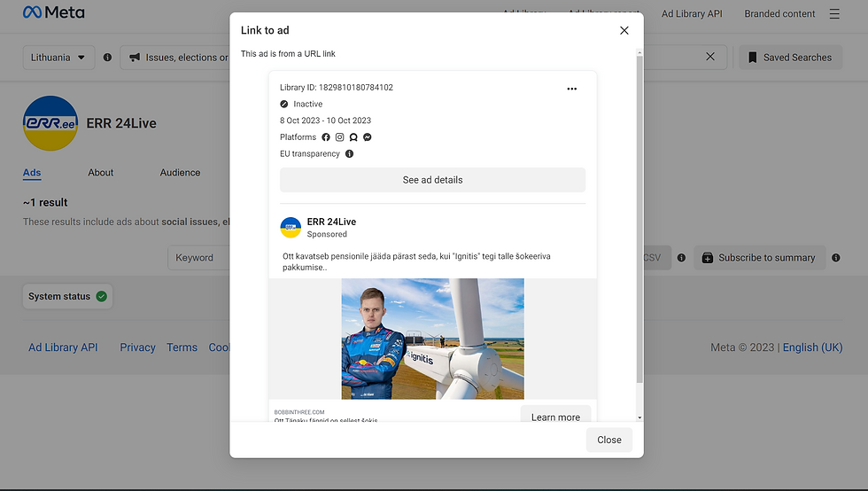Open the Ad Library API footer link
This screenshot has height=491, width=868.
63,347
